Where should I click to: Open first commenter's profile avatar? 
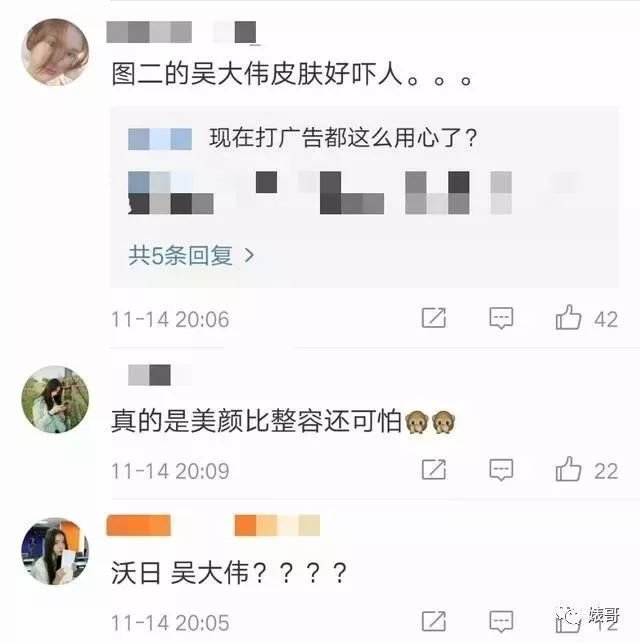55,52
